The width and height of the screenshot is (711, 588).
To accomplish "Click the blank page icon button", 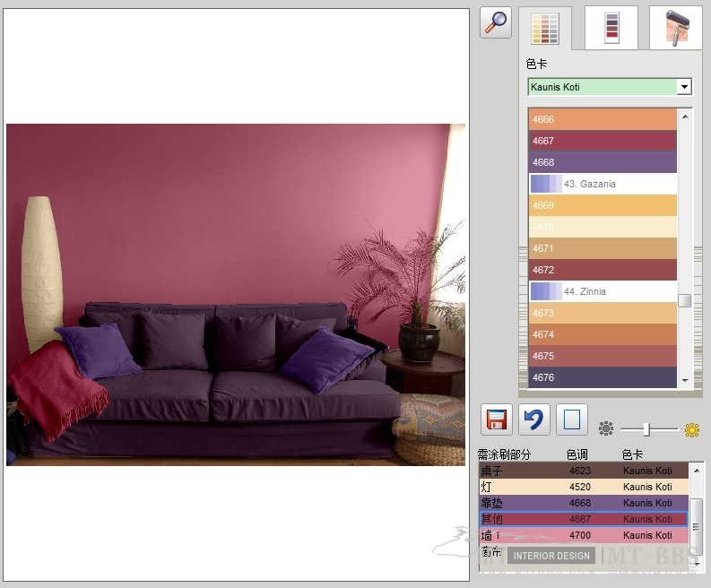I will 572,419.
